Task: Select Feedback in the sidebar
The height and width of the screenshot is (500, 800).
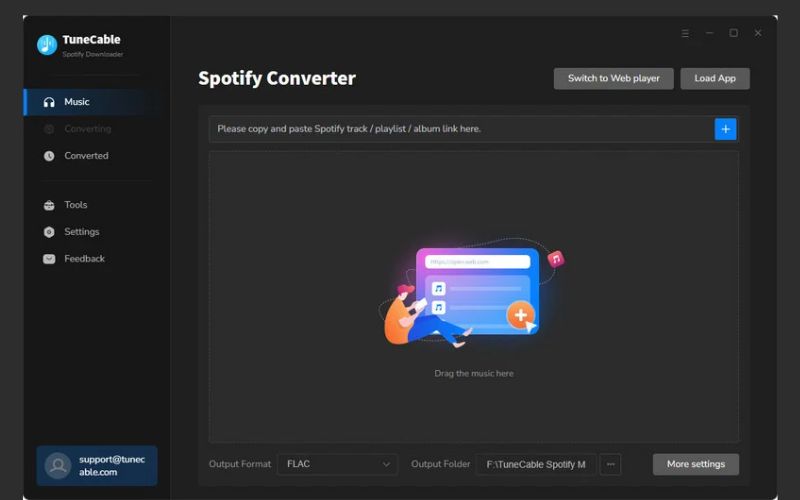Action: [x=84, y=259]
